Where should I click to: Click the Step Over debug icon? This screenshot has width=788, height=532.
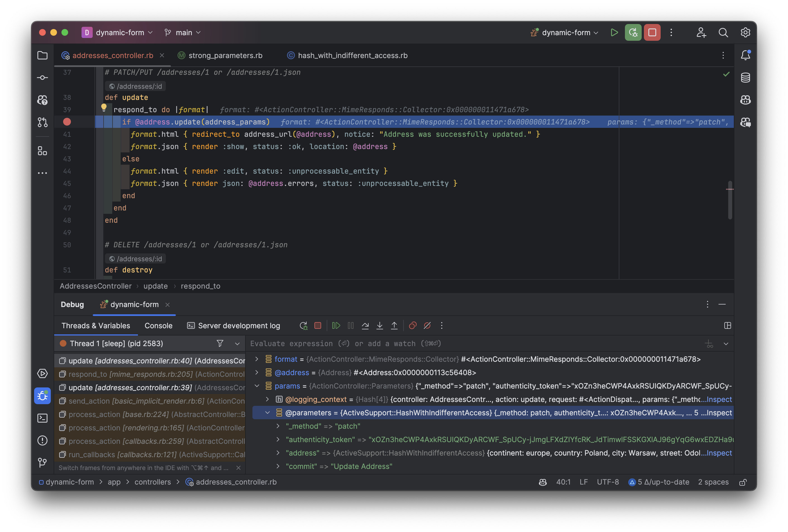pyautogui.click(x=365, y=326)
